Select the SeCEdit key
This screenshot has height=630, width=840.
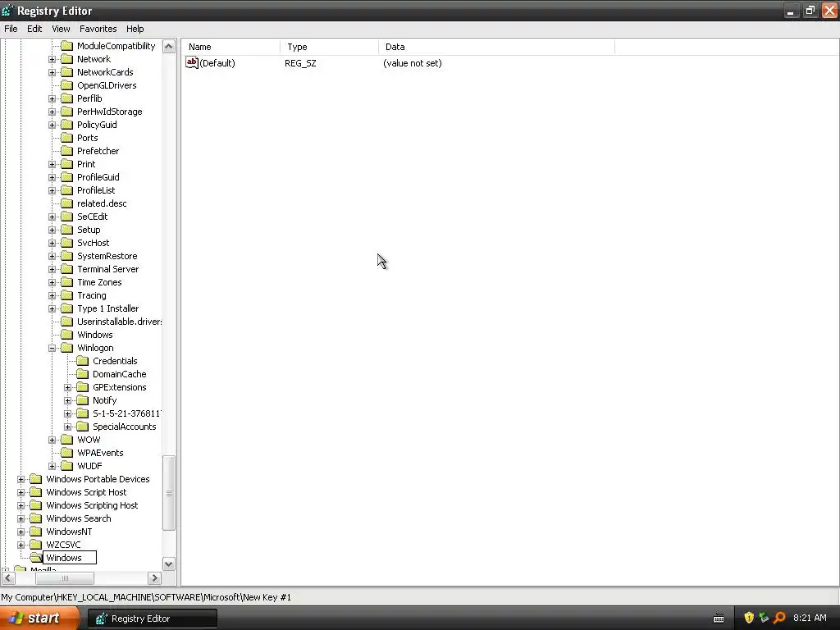[x=92, y=217]
